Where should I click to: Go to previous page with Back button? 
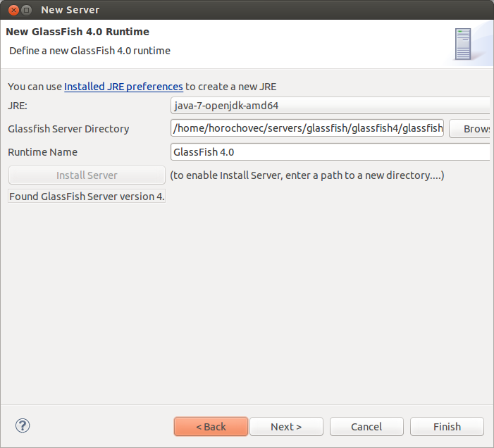click(x=211, y=427)
